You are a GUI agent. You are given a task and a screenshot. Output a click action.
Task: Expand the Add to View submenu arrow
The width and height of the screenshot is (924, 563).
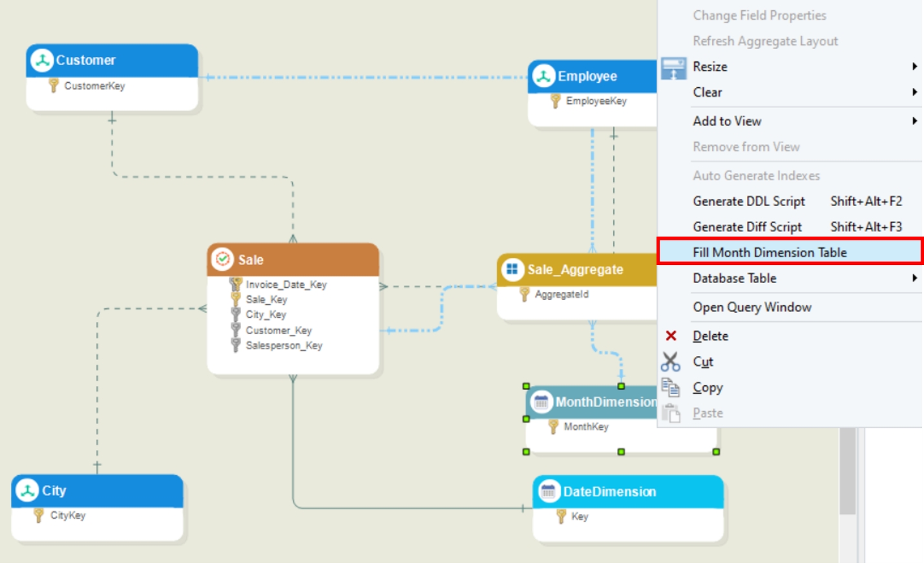point(914,121)
